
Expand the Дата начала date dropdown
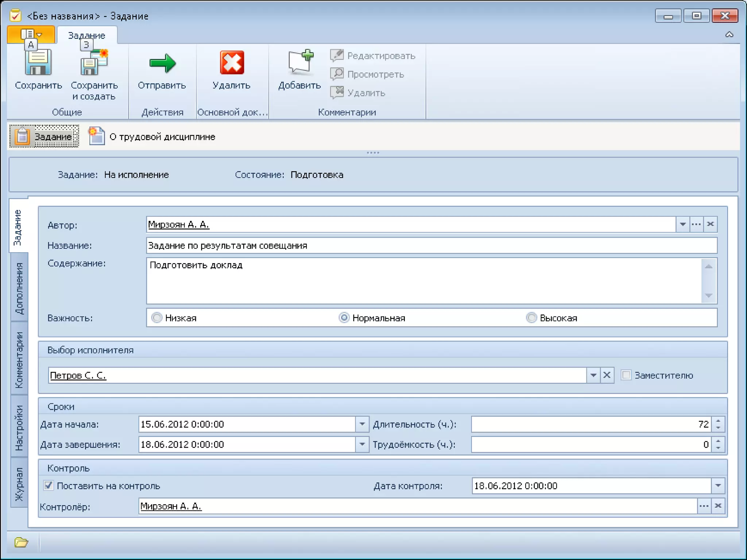[362, 424]
